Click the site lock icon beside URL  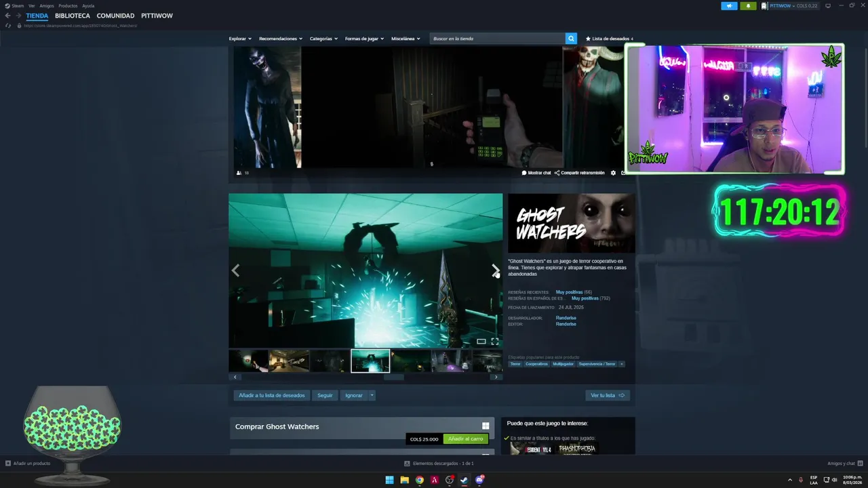pyautogui.click(x=19, y=26)
